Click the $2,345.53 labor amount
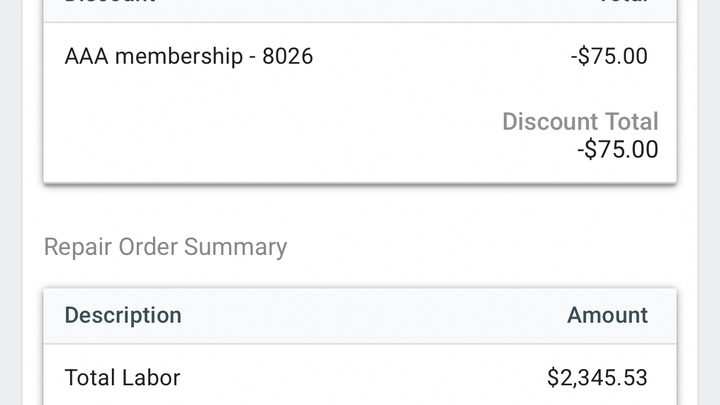 click(x=597, y=378)
